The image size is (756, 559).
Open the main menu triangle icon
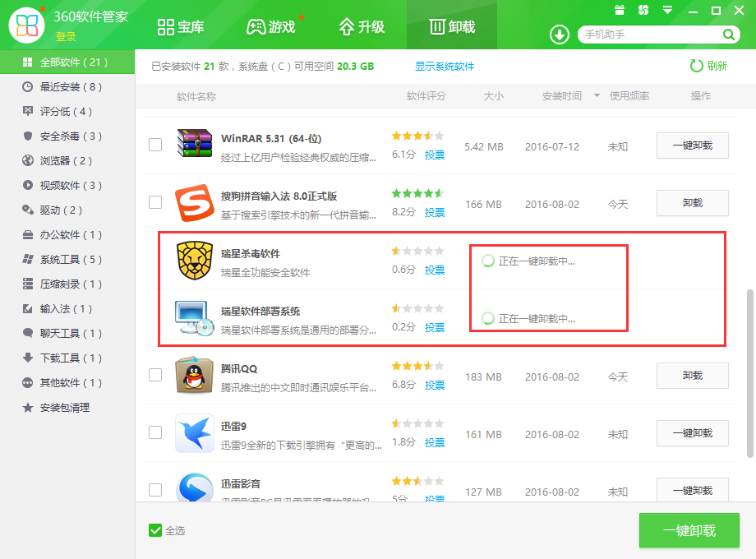(x=667, y=10)
